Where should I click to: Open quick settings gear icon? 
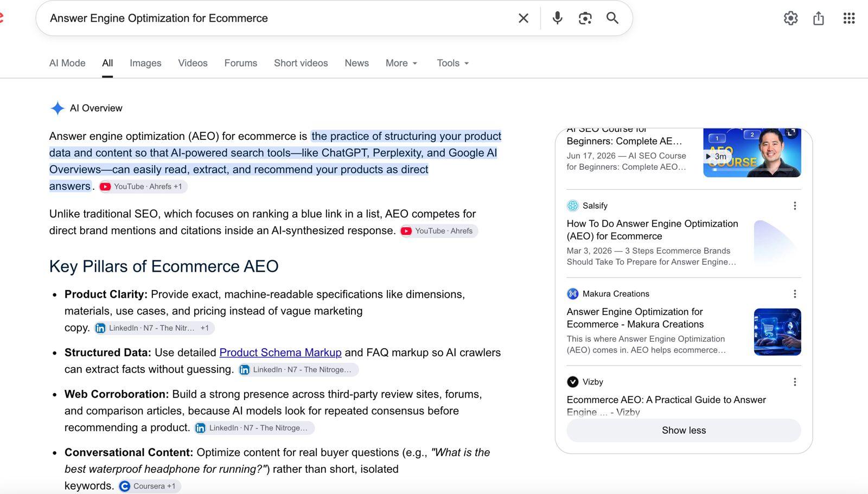pos(790,18)
